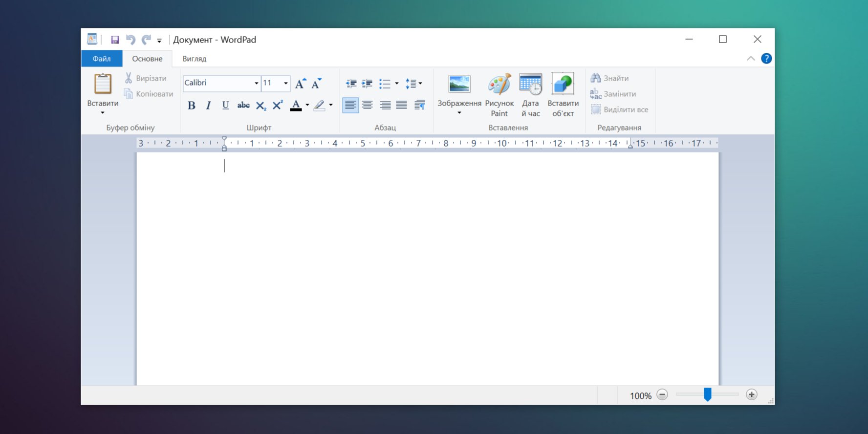Click the WordPad app icon in title bar
Image resolution: width=868 pixels, height=434 pixels.
point(92,39)
